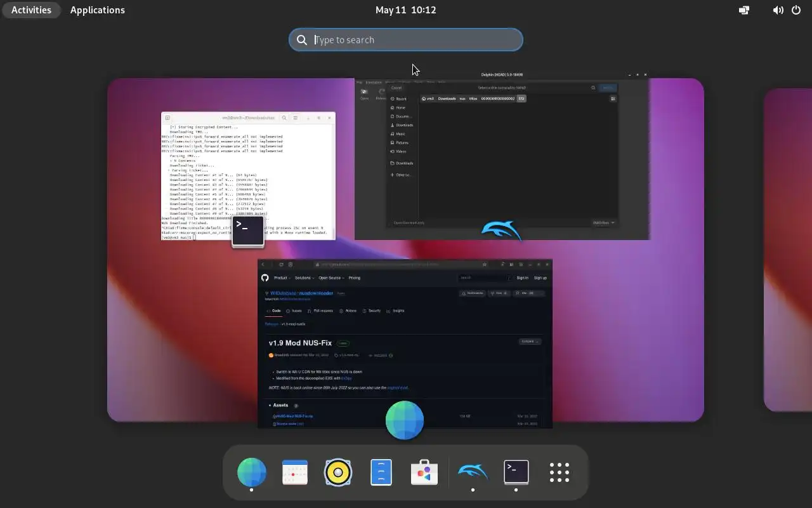Open the Applications menu in top bar
Screen dimensions: 812x508
pos(97,10)
